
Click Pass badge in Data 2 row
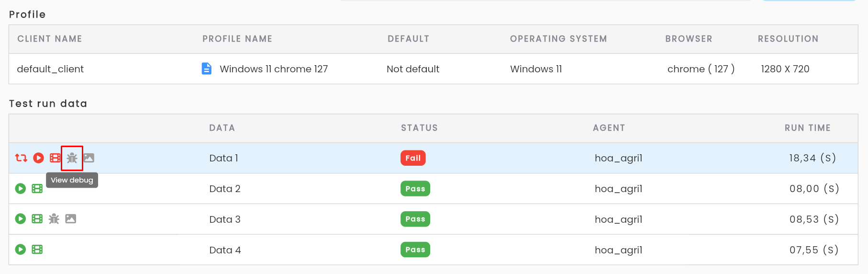pyautogui.click(x=415, y=188)
